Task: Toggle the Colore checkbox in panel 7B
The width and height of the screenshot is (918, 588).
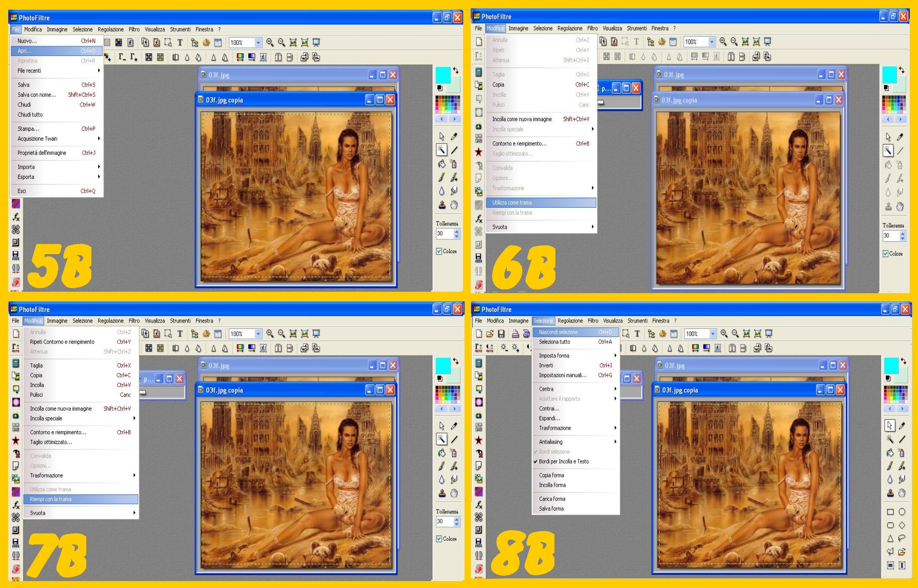Action: [x=439, y=539]
